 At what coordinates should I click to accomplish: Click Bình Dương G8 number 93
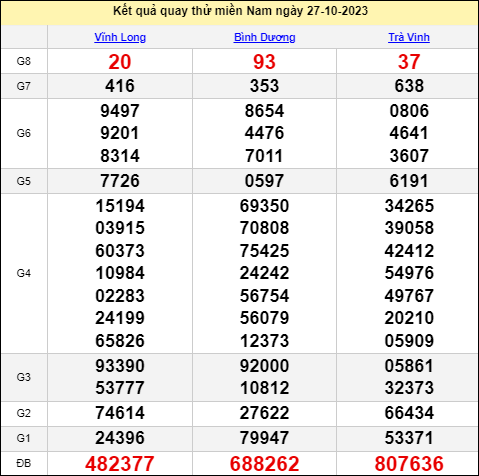coord(264,62)
